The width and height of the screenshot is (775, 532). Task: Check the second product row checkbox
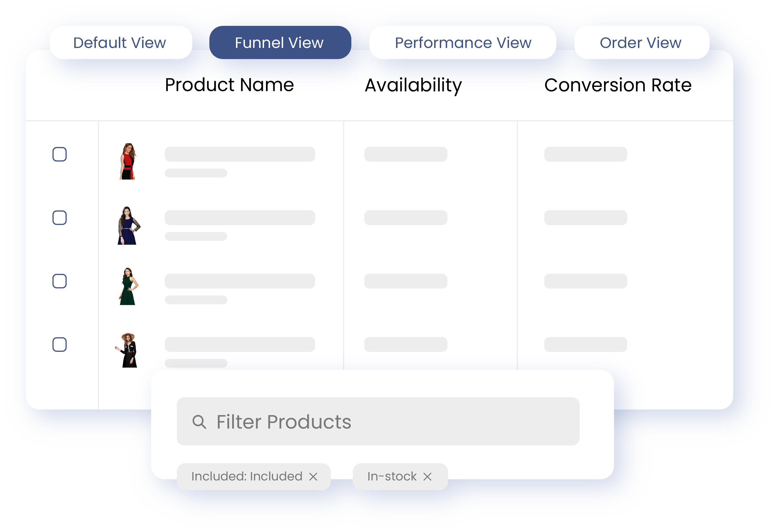[59, 218]
